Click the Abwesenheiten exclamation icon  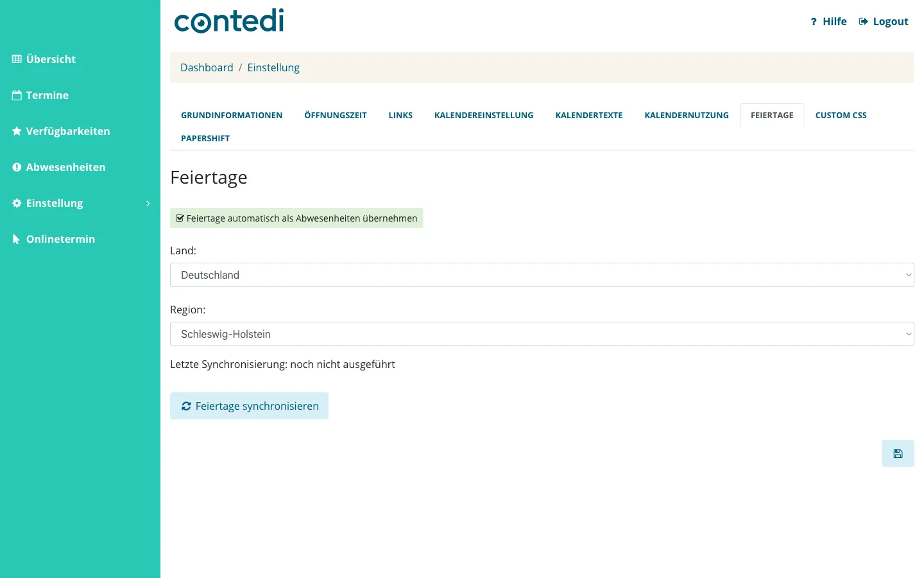coord(17,167)
